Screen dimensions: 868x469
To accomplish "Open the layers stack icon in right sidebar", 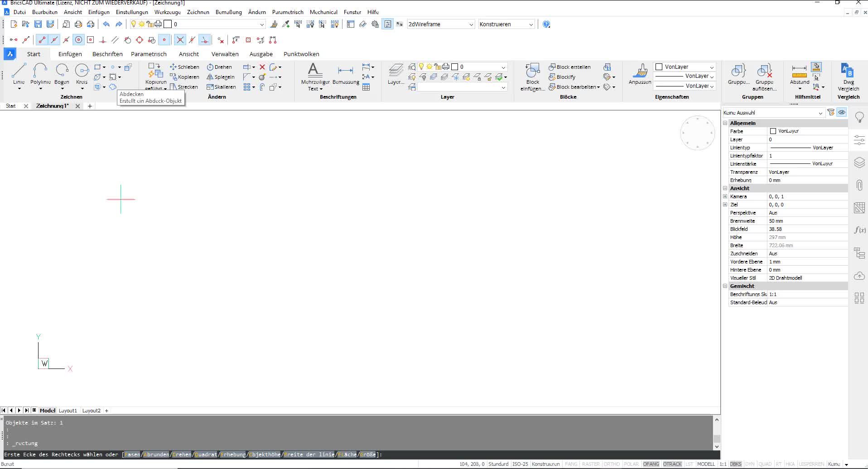I will 859,162.
